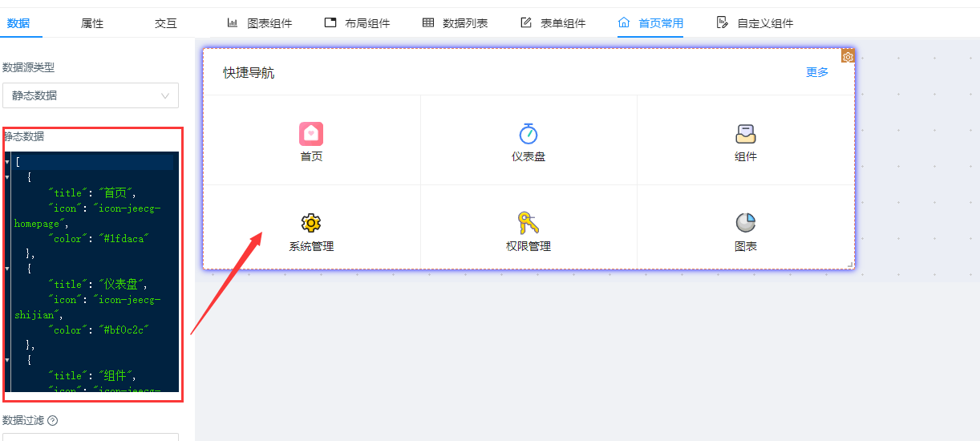The width and height of the screenshot is (980, 441).
Task: Collapse the top-level JSON array fold arrow
Action: coord(8,162)
